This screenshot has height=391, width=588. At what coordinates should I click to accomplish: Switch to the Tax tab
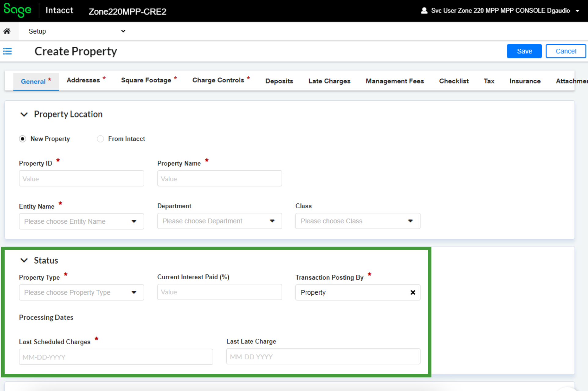pyautogui.click(x=489, y=81)
